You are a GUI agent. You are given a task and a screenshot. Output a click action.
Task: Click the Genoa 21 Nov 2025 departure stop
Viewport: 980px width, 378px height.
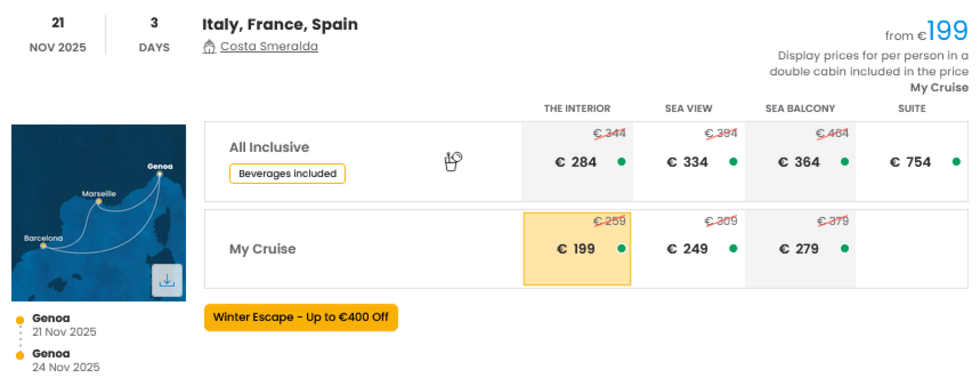pos(64,325)
